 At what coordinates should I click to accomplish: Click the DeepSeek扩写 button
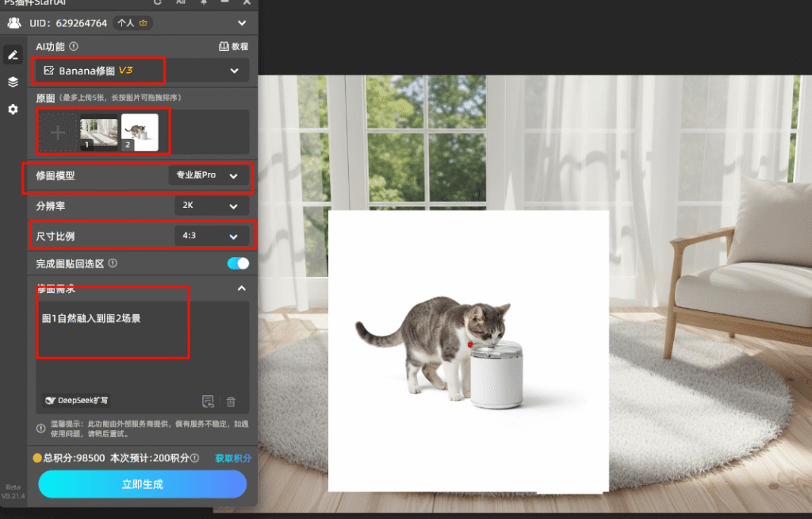click(x=77, y=401)
